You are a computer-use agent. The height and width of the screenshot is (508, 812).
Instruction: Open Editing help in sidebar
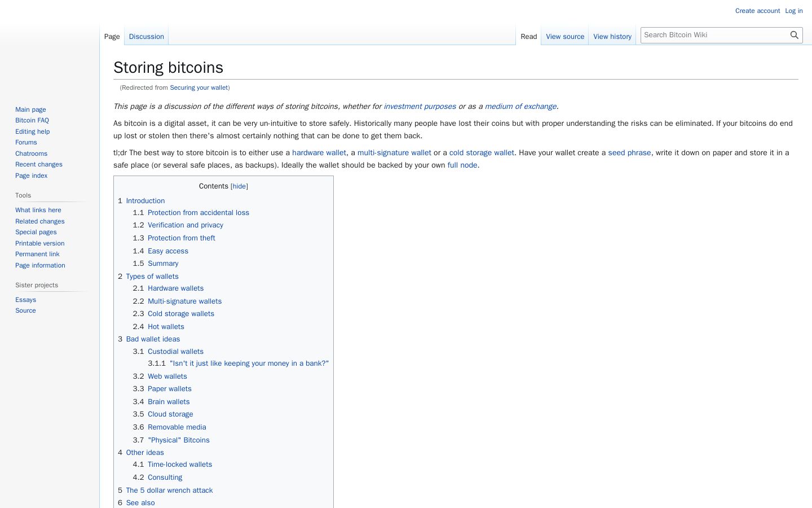click(33, 132)
